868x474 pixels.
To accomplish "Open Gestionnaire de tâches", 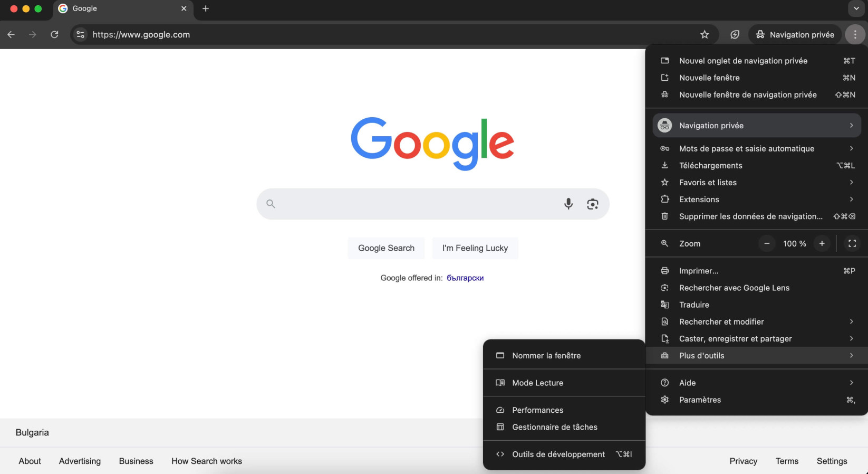I will [x=564, y=427].
